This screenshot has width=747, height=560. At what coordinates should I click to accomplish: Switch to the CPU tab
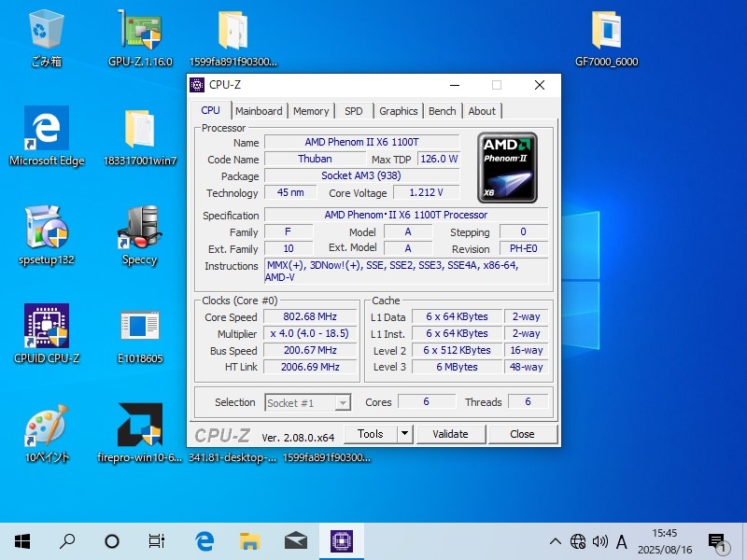pos(211,110)
